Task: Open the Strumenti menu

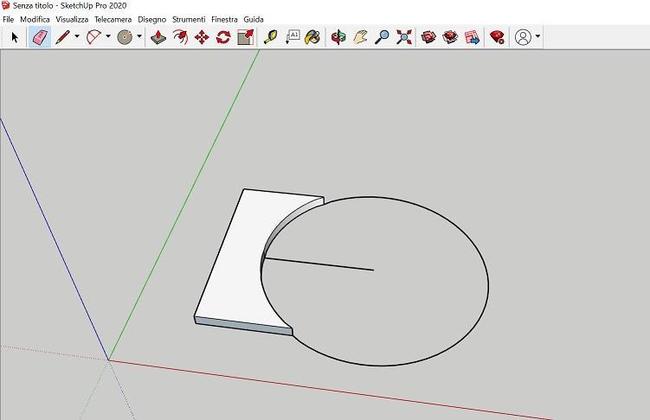Action: 188,19
